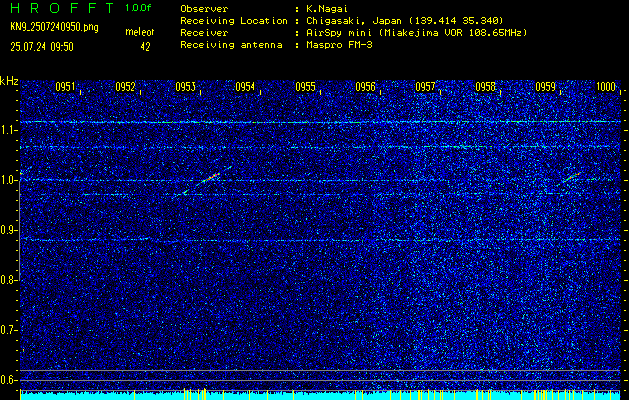The width and height of the screenshot is (629, 400).
Task: Click the kHz axis unit label
Action: (x=9, y=81)
